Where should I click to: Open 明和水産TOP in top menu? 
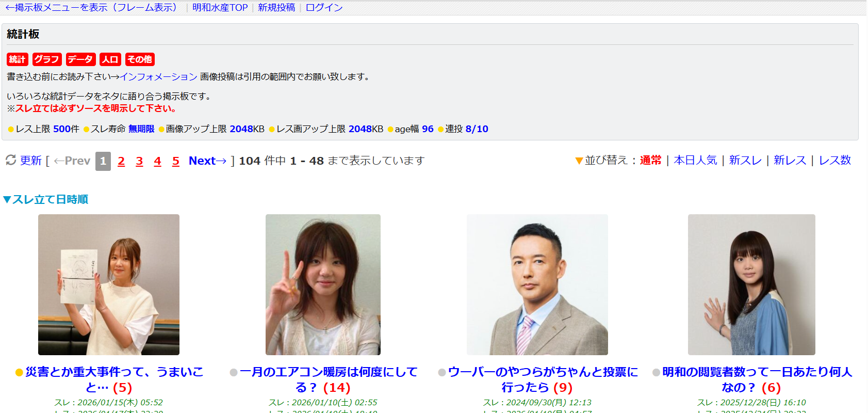click(220, 8)
